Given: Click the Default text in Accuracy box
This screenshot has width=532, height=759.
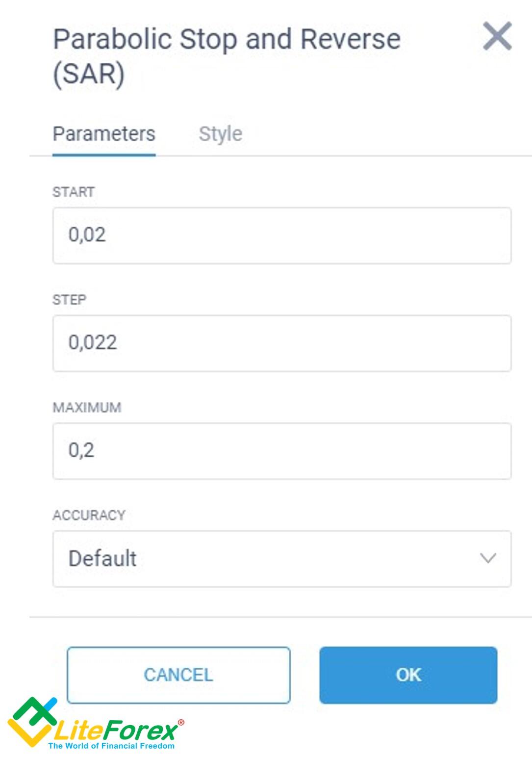Looking at the screenshot, I should 102,558.
